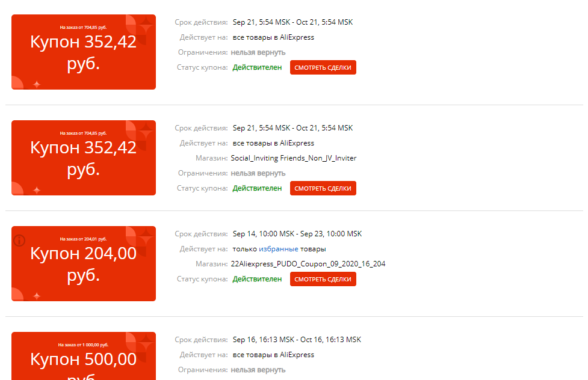Click the Действителен status of the 204,00 coupon
The height and width of the screenshot is (380, 588).
click(x=257, y=279)
